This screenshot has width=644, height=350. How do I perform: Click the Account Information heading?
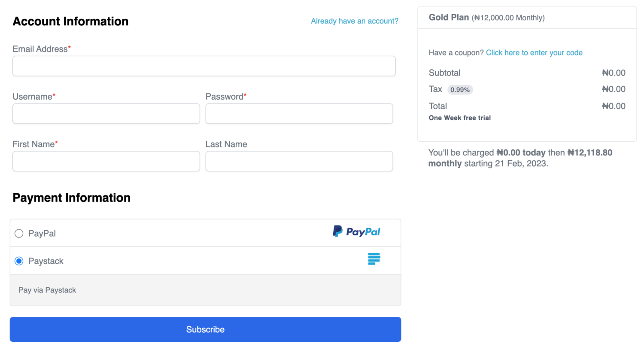click(x=70, y=21)
